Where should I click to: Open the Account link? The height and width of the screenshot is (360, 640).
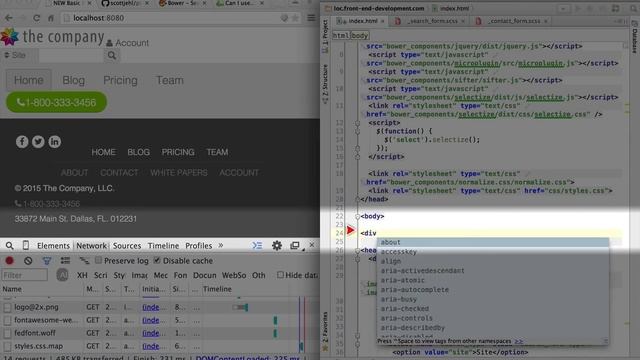click(127, 43)
